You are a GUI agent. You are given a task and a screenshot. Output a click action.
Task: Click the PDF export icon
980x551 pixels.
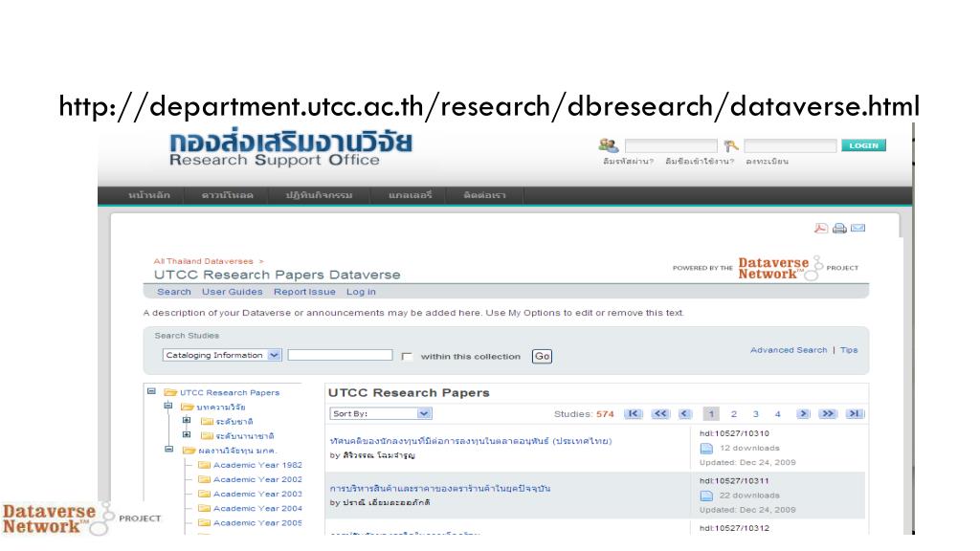(820, 228)
